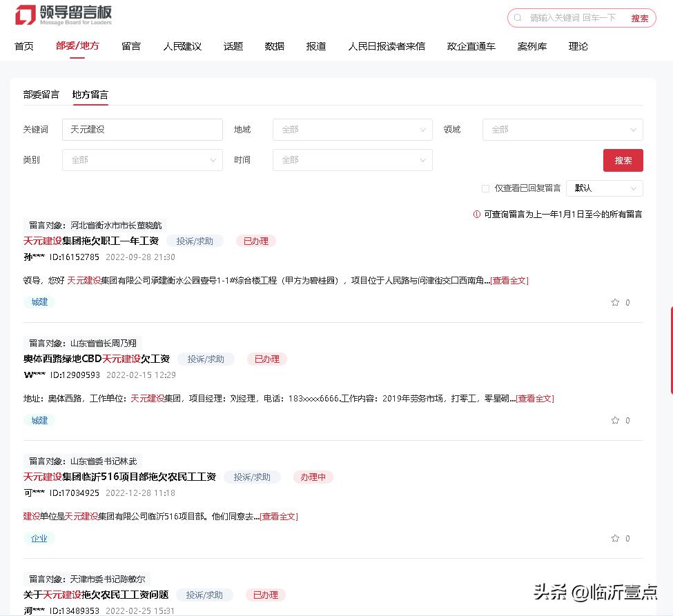Viewport: 673px width, 616px height.
Task: Open 理论 navigation item
Action: pos(578,46)
